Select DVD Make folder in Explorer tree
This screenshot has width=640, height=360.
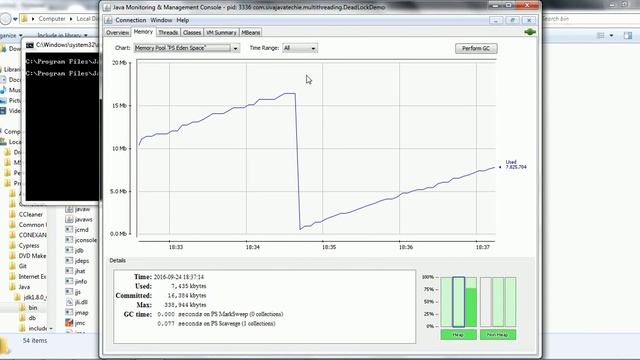pyautogui.click(x=32, y=256)
